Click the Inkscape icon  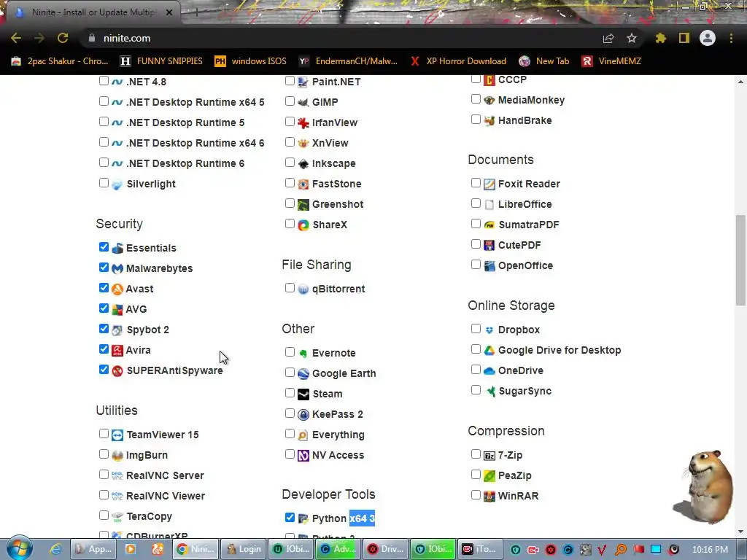click(303, 164)
